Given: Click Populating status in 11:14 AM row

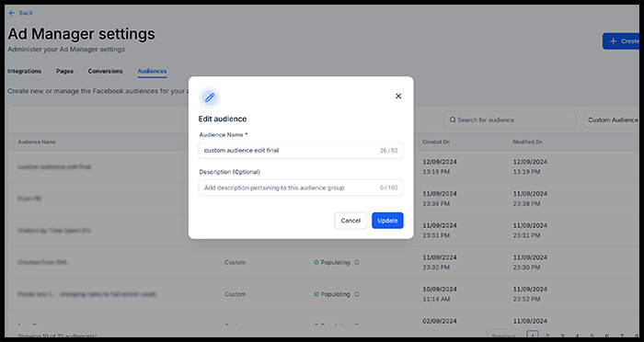Looking at the screenshot, I should point(332,294).
